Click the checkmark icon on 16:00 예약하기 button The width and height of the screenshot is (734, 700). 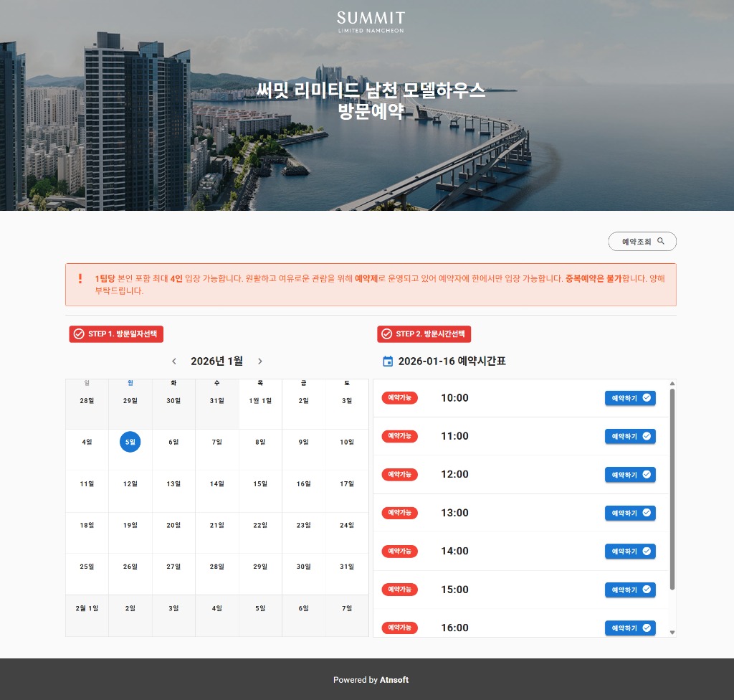tap(647, 628)
